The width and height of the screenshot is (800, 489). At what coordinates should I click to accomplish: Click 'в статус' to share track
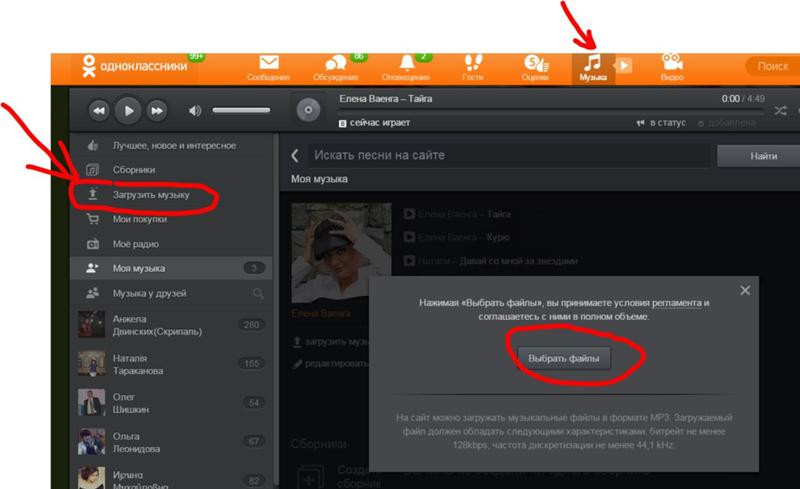[662, 123]
